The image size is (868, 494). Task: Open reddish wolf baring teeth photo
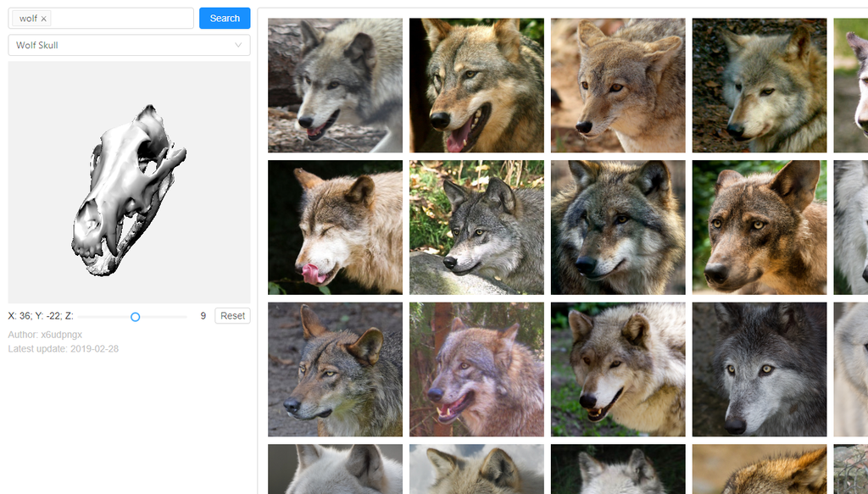(x=476, y=369)
